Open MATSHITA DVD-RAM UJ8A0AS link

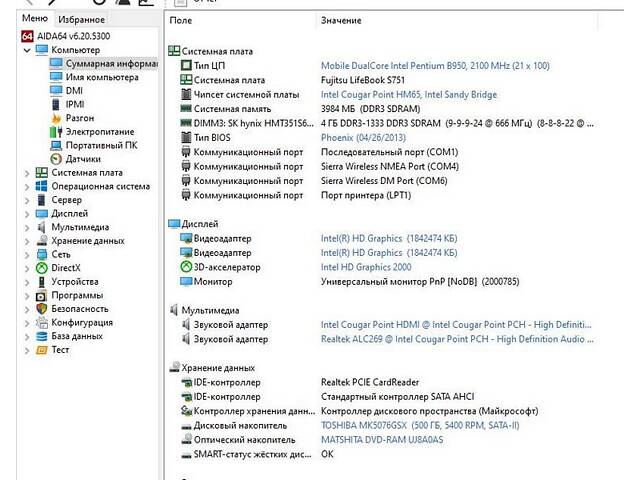click(x=382, y=440)
